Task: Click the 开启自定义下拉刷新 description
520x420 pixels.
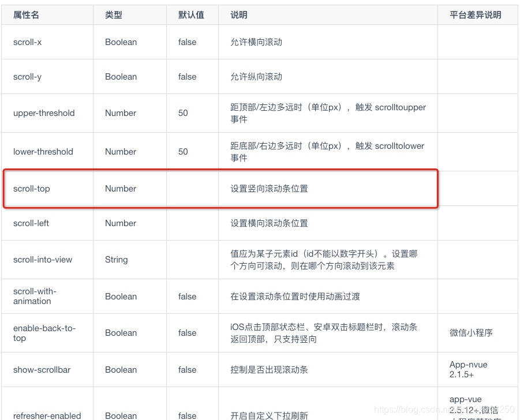Action: pos(270,416)
